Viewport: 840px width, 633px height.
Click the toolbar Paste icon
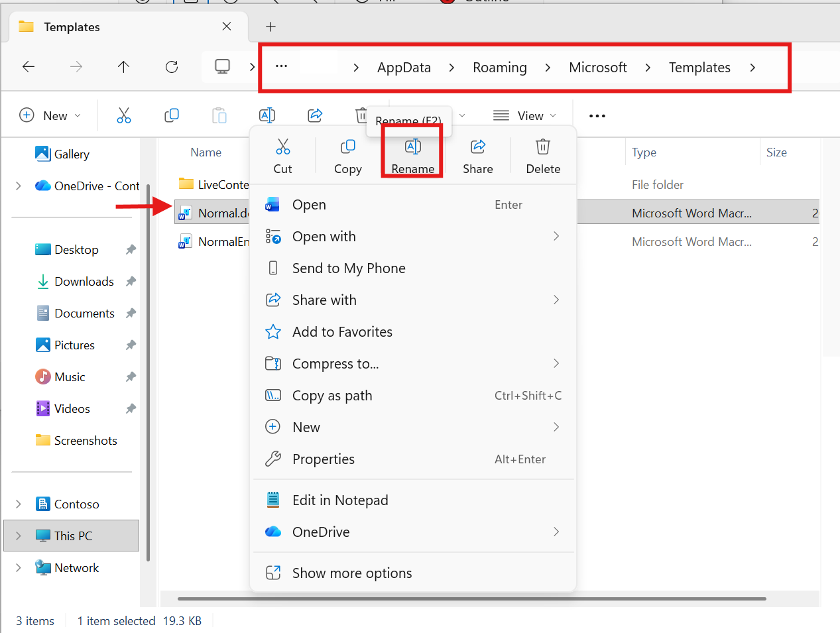click(219, 115)
